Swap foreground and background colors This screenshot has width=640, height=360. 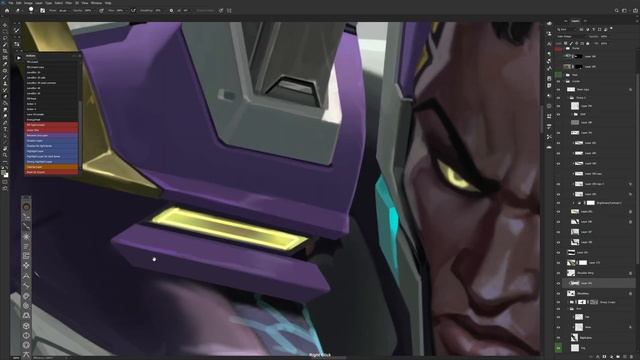coord(8,167)
